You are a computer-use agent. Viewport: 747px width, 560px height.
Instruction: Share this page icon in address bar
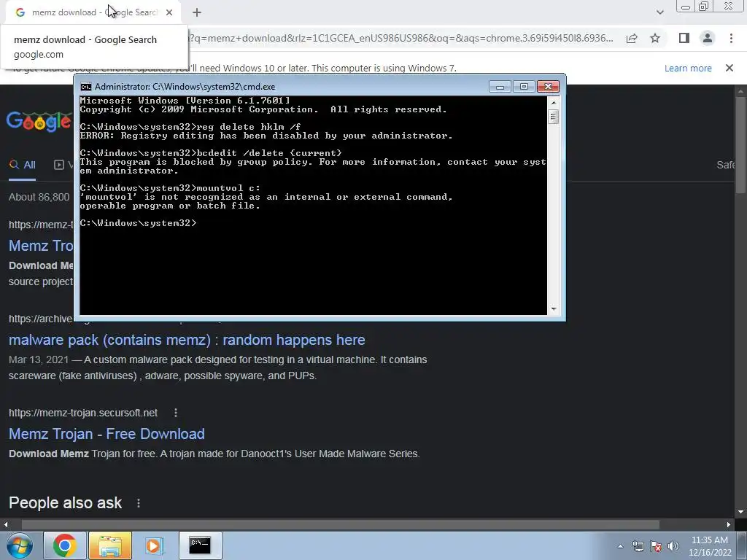coord(632,38)
